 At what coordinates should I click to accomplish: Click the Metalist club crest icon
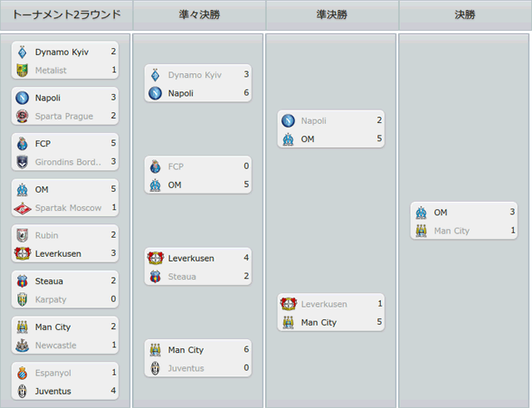[22, 70]
